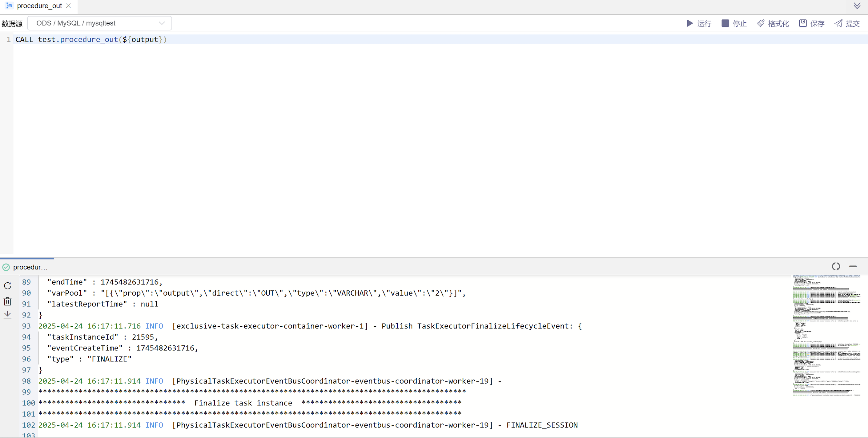This screenshot has width=868, height=438.
Task: Click log line 90 containing varPool
Action: [x=256, y=293]
